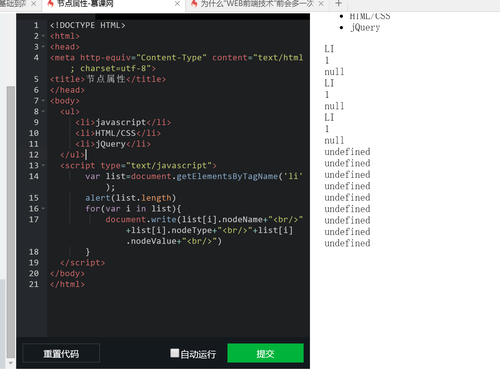Collapse the body block at line 7

43,100
